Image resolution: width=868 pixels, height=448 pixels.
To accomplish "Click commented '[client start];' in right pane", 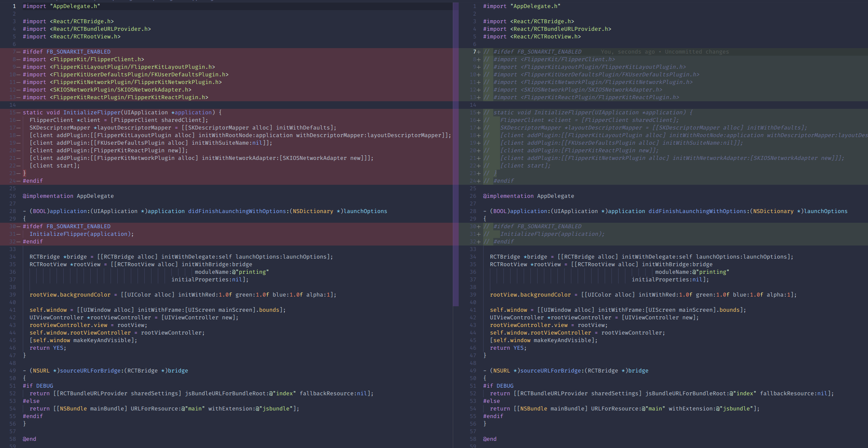I will (x=525, y=166).
